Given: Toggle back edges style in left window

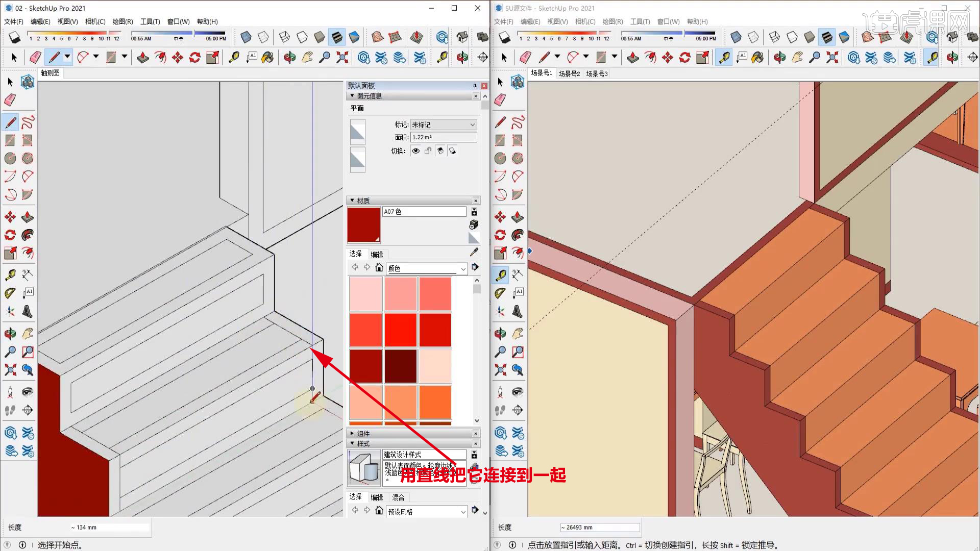Looking at the screenshot, I should (263, 37).
